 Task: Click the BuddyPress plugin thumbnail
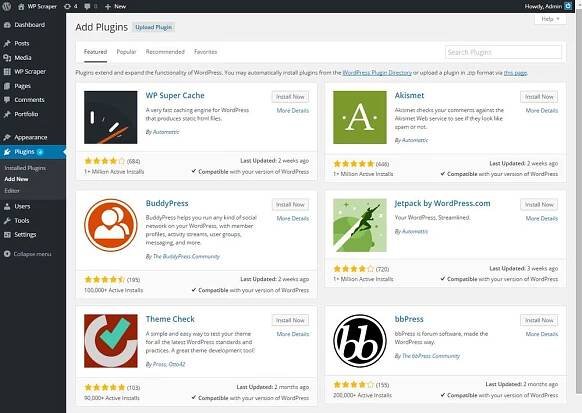(111, 225)
